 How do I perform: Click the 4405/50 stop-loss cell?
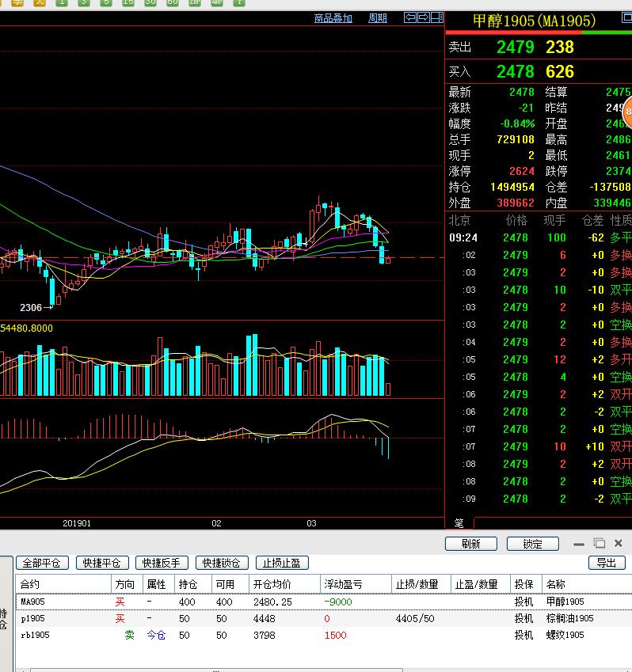tap(415, 618)
